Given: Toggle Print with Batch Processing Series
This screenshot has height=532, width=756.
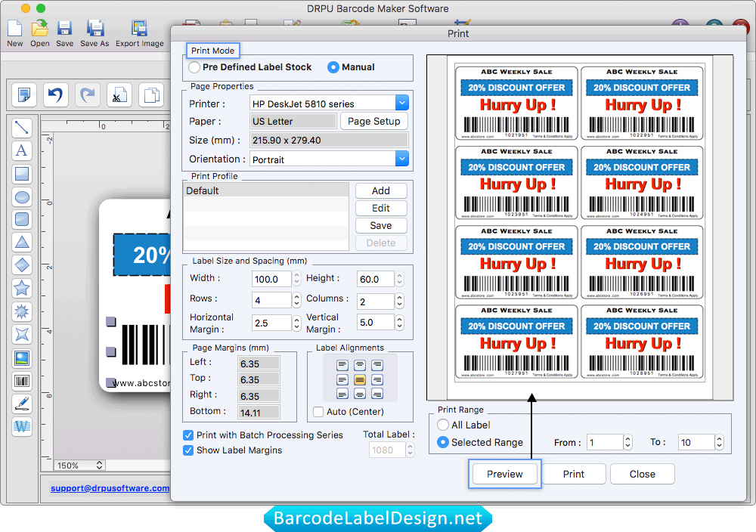Looking at the screenshot, I should pyautogui.click(x=188, y=435).
